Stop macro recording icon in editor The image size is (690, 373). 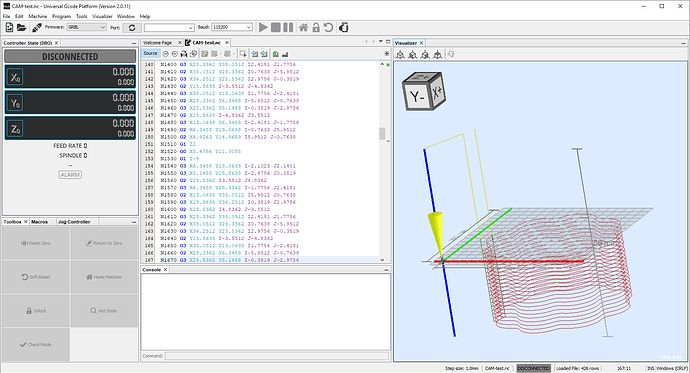click(x=285, y=54)
